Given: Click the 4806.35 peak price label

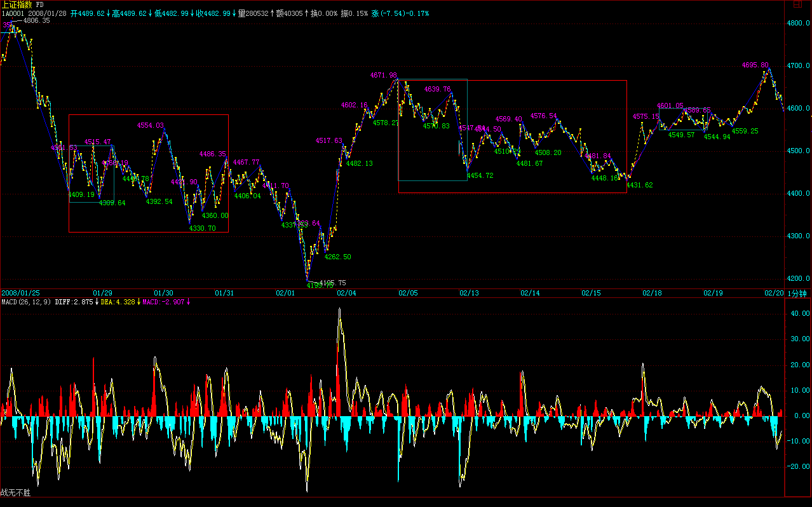Looking at the screenshot, I should 36,21.
